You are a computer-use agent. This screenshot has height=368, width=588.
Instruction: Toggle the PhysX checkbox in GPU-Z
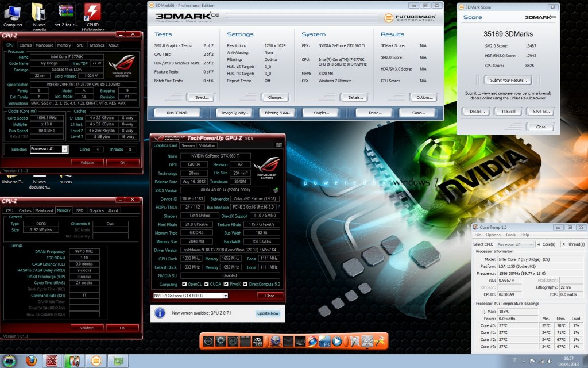pyautogui.click(x=226, y=284)
